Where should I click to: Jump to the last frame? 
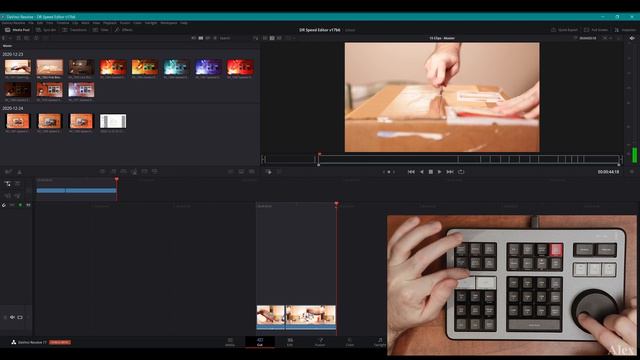(450, 172)
